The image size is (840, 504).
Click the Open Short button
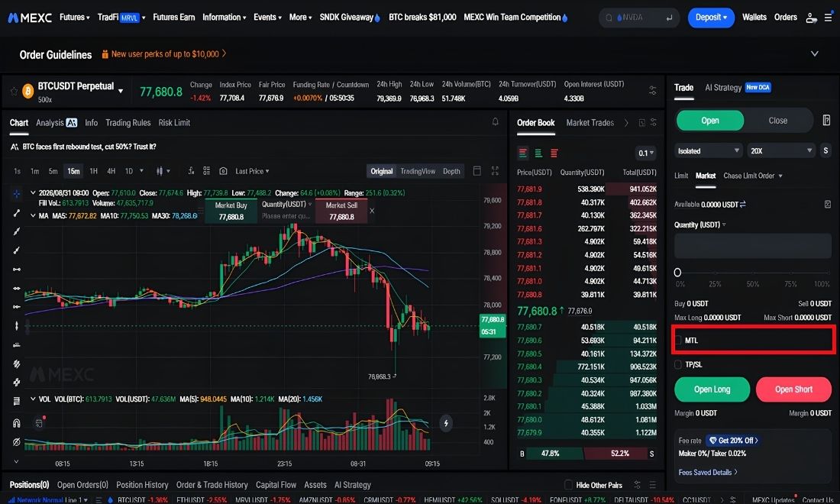(x=793, y=389)
